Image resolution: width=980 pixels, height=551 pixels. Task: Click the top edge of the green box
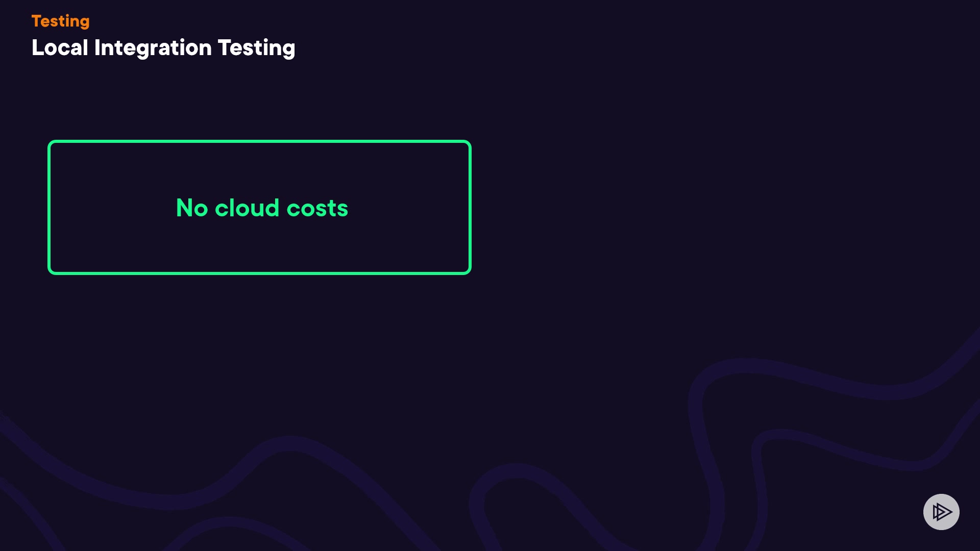click(x=259, y=142)
